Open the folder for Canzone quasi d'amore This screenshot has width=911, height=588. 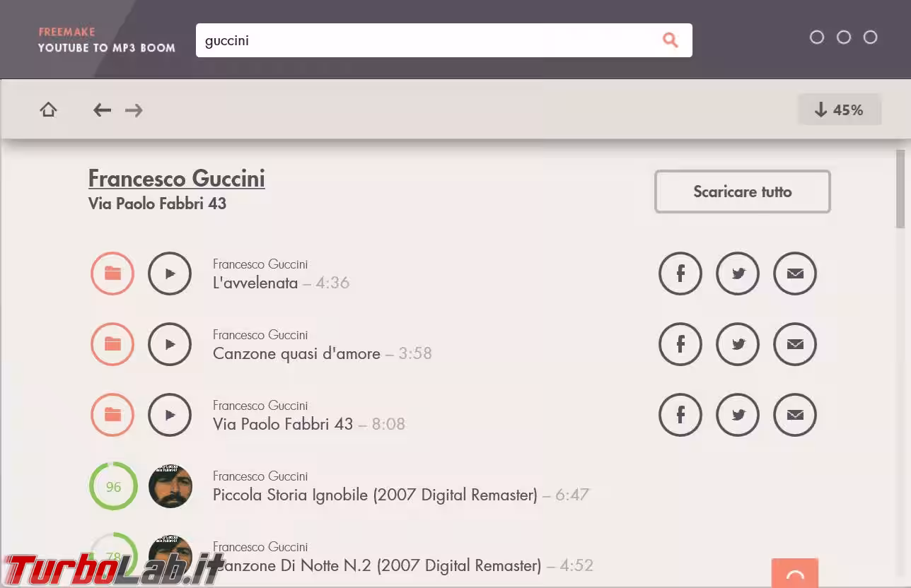tap(112, 344)
